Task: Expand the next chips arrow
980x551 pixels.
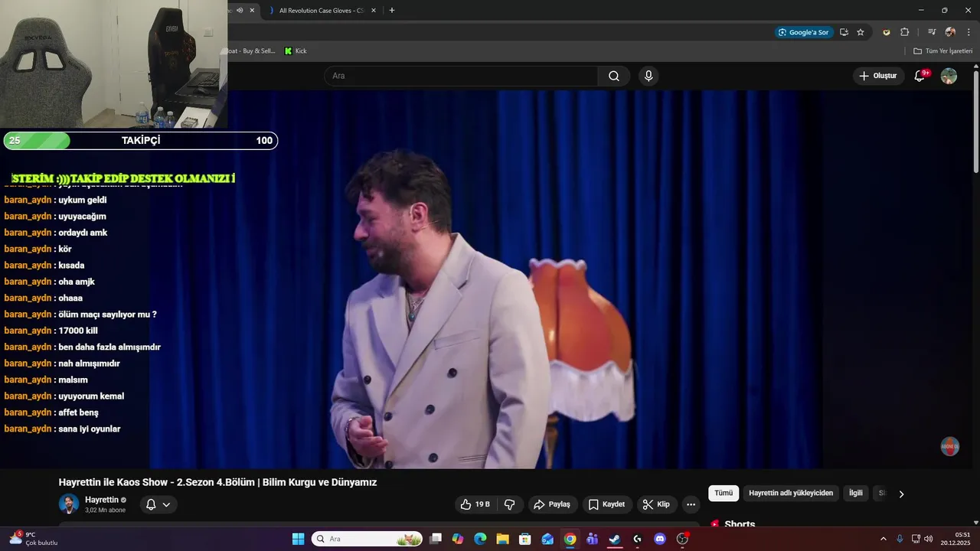Action: [x=901, y=494]
